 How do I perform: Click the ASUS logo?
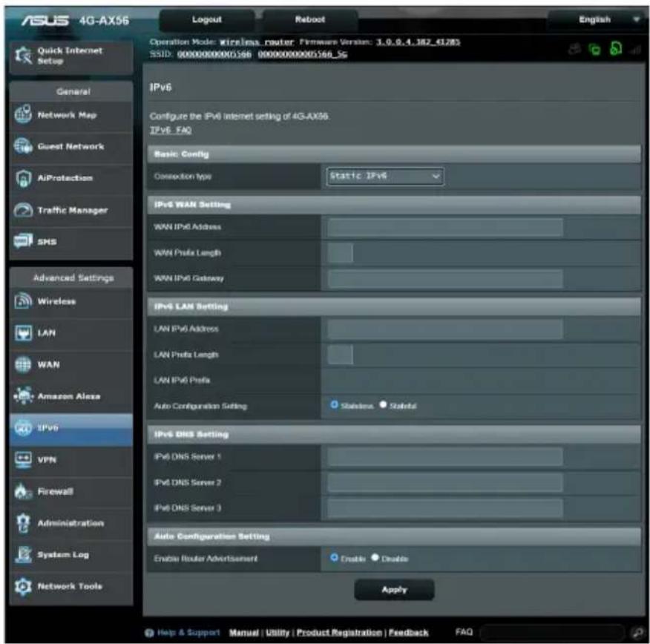[x=45, y=20]
